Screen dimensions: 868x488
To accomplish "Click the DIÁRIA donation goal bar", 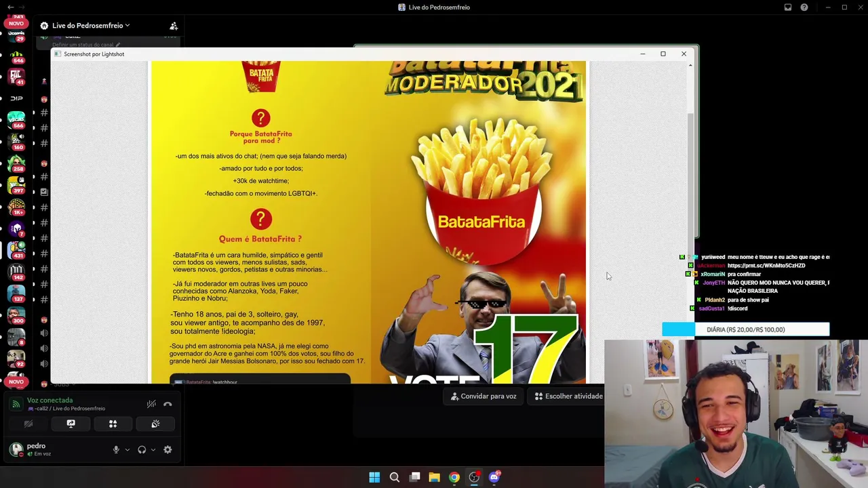I will [745, 329].
